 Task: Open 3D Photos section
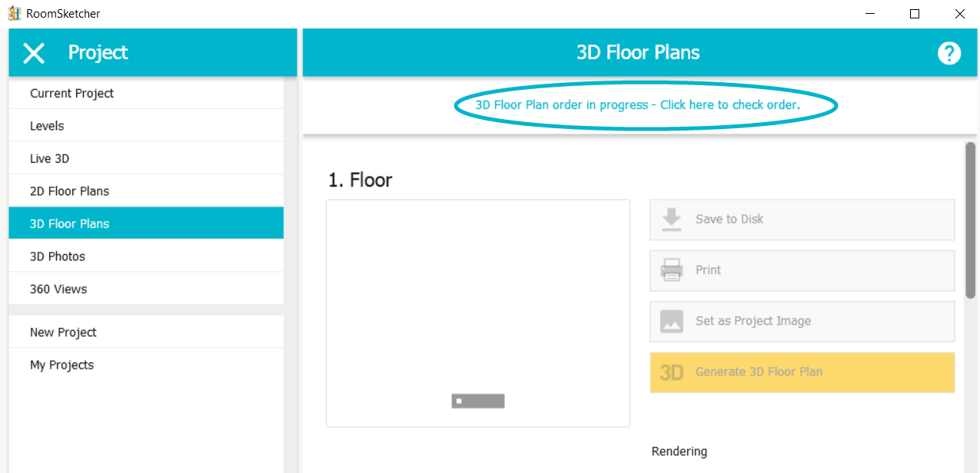coord(146,256)
